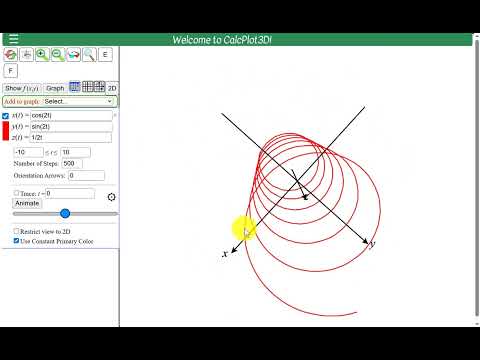
Task: Click the Show f(x,y) tab button
Action: (x=22, y=88)
